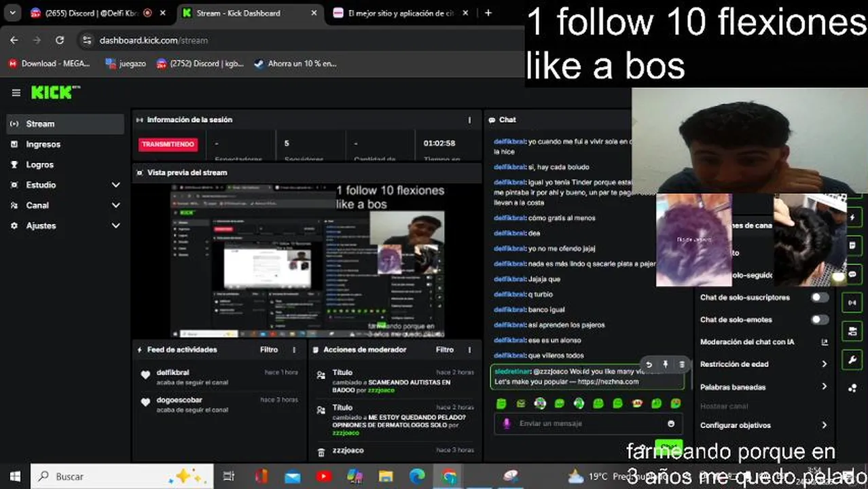Image resolution: width=868 pixels, height=489 pixels.
Task: Click dogoescobar in activity feed
Action: pyautogui.click(x=179, y=400)
